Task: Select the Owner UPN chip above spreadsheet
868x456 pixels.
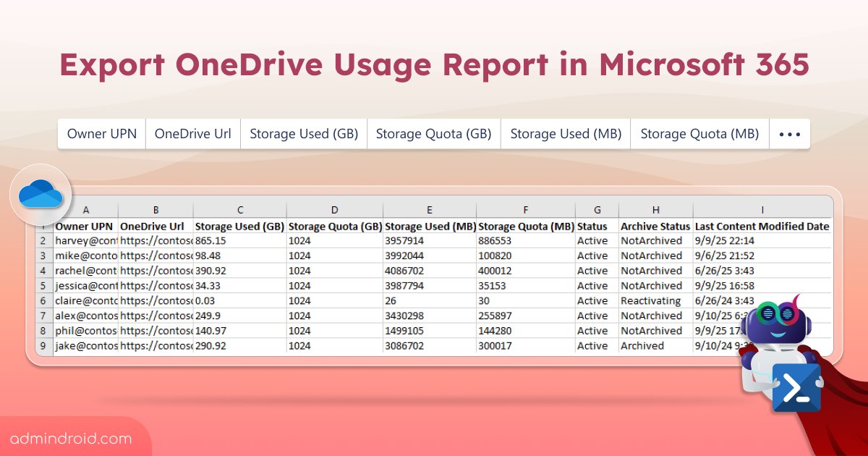Action: [x=101, y=134]
